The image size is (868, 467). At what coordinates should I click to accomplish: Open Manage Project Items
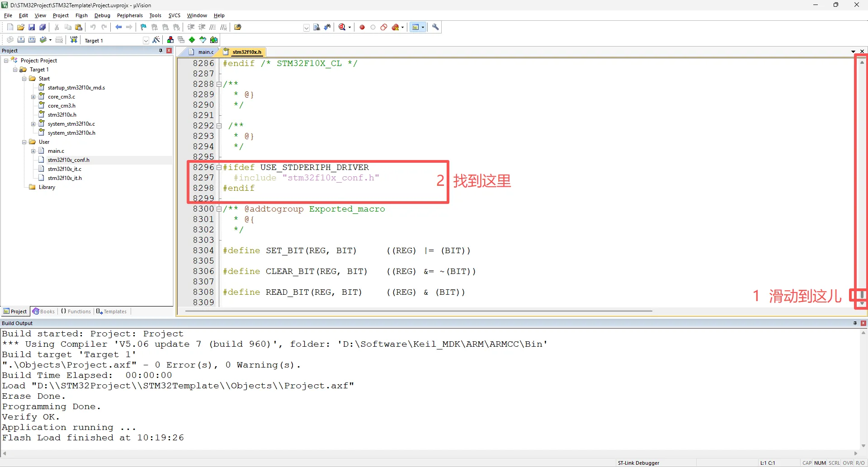pos(170,40)
